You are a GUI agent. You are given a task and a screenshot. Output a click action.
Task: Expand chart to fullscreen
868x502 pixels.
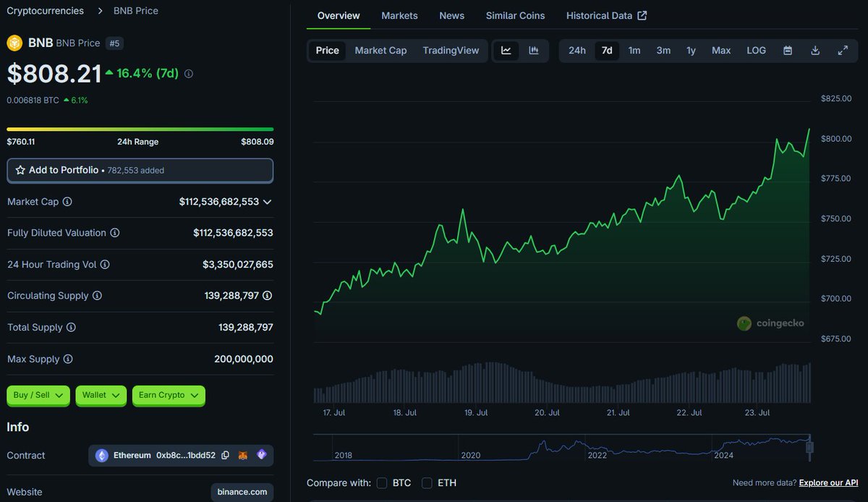[843, 51]
